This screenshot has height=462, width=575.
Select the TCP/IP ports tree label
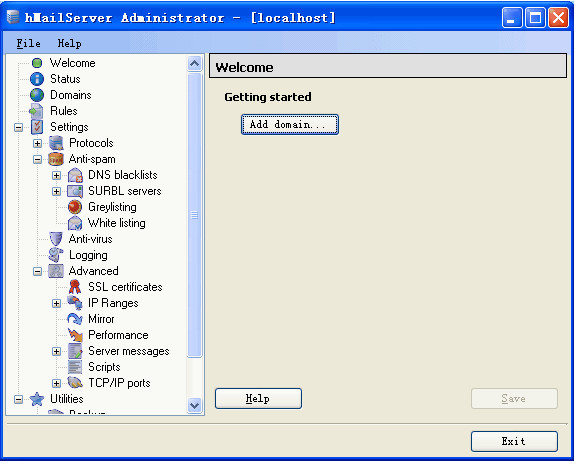coord(120,383)
